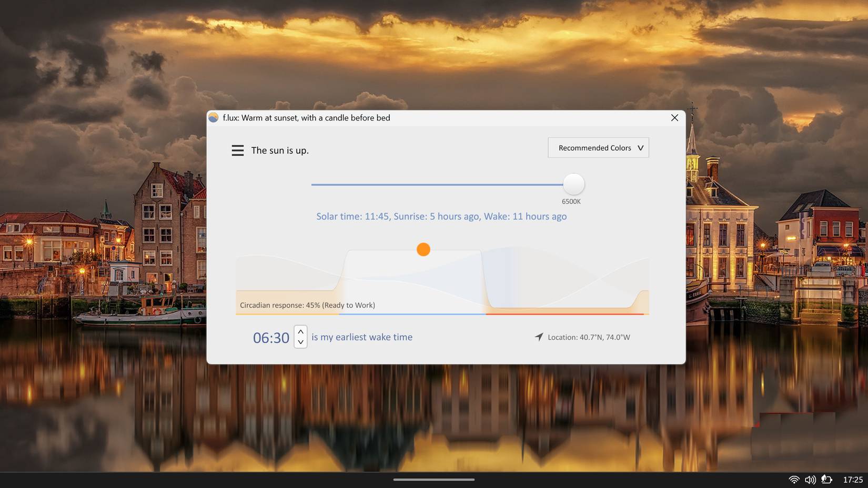Viewport: 868px width, 488px height.
Task: Click 'The sun is up' status text
Action: coord(279,150)
